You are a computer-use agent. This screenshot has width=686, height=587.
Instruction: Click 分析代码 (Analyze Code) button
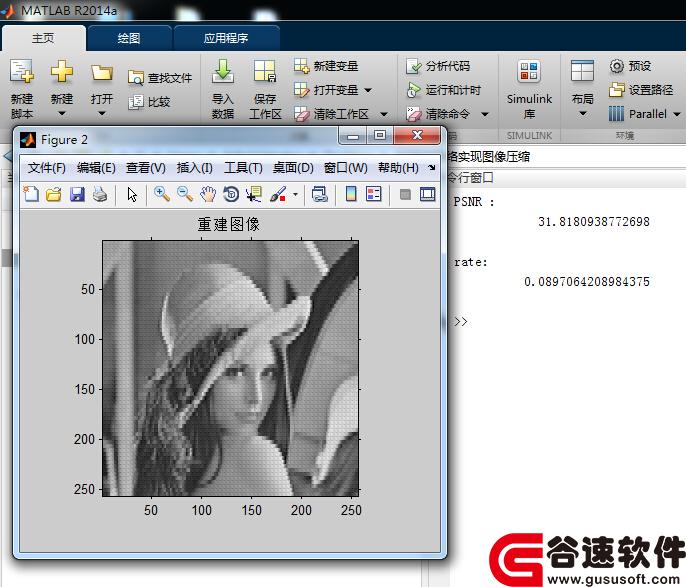point(438,66)
